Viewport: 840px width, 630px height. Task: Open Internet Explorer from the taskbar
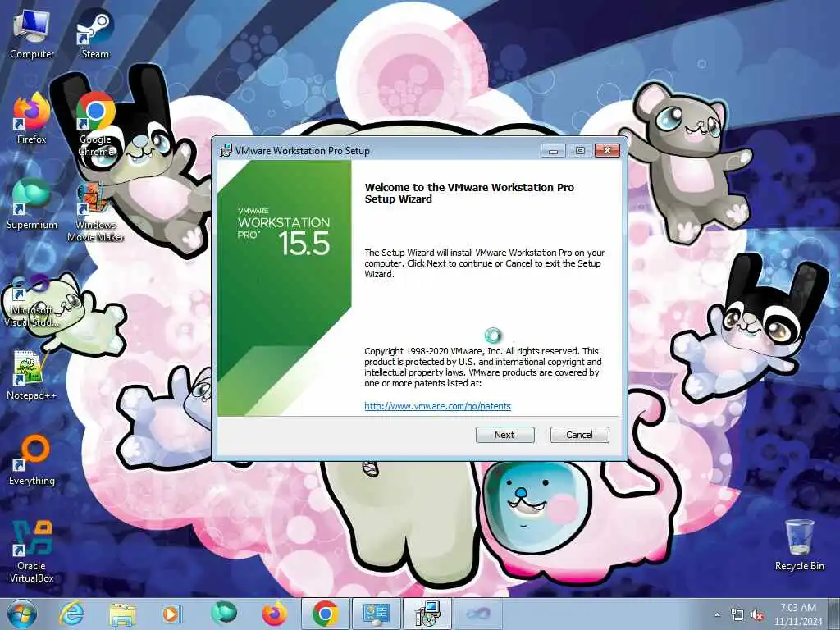coord(71,614)
